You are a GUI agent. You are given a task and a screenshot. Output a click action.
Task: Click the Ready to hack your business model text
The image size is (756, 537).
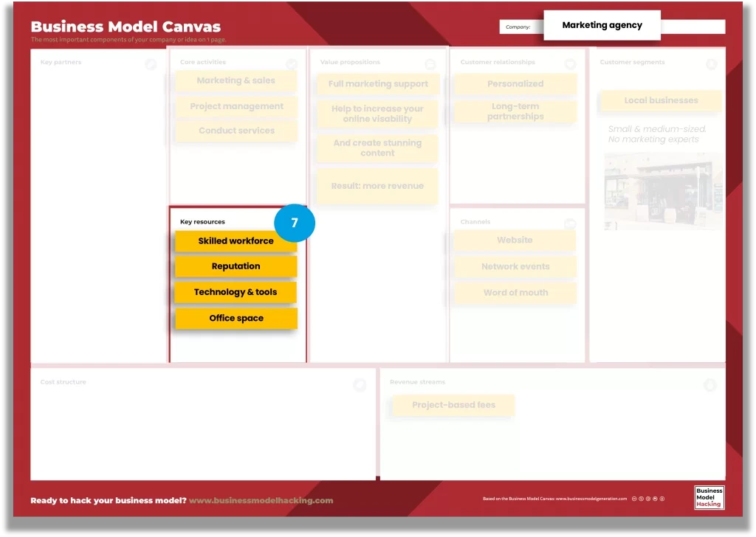[x=109, y=500]
